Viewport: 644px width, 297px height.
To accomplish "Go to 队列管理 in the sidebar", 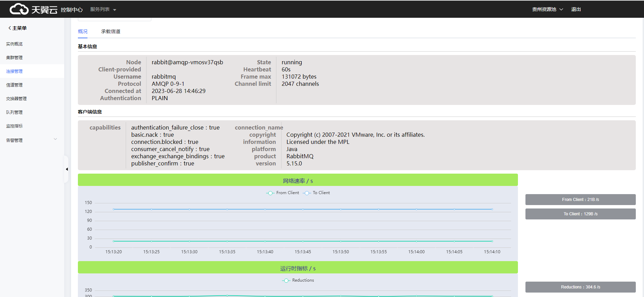I will (x=14, y=112).
